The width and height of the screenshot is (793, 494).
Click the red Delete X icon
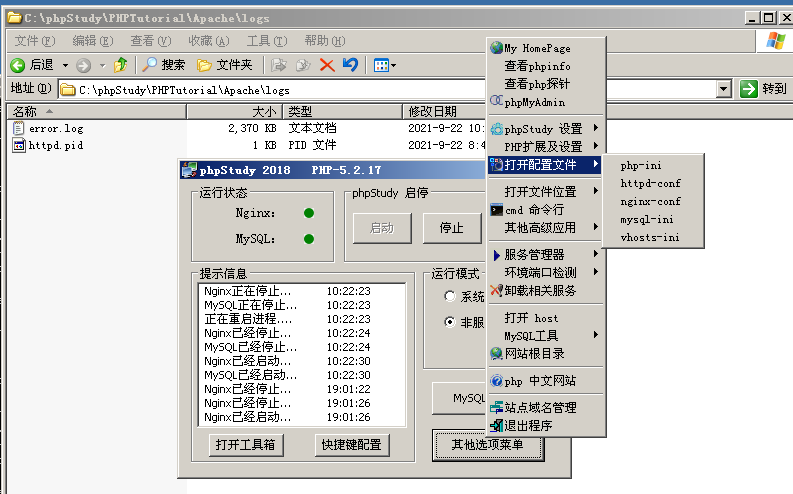click(x=327, y=65)
